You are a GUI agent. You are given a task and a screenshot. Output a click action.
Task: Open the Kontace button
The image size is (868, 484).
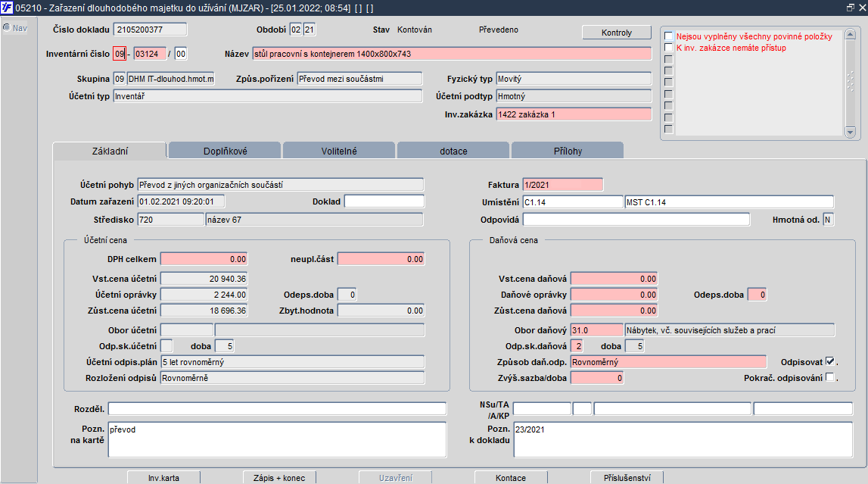click(511, 478)
